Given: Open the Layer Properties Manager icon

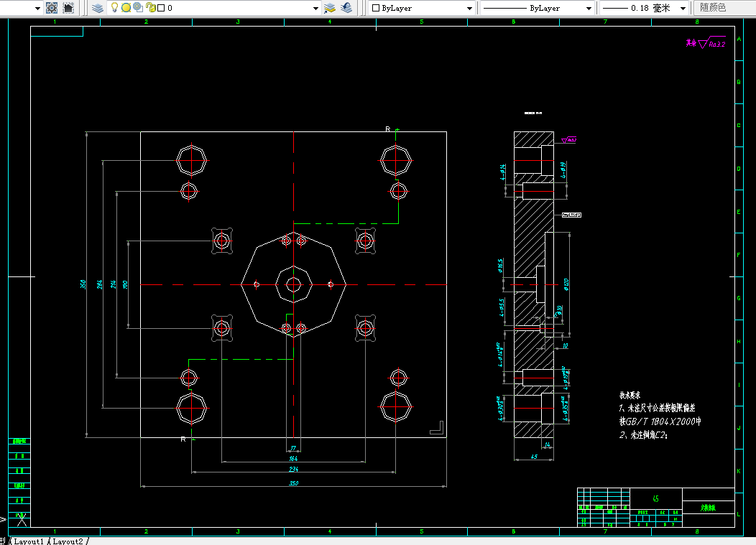Looking at the screenshot, I should coord(98,8).
